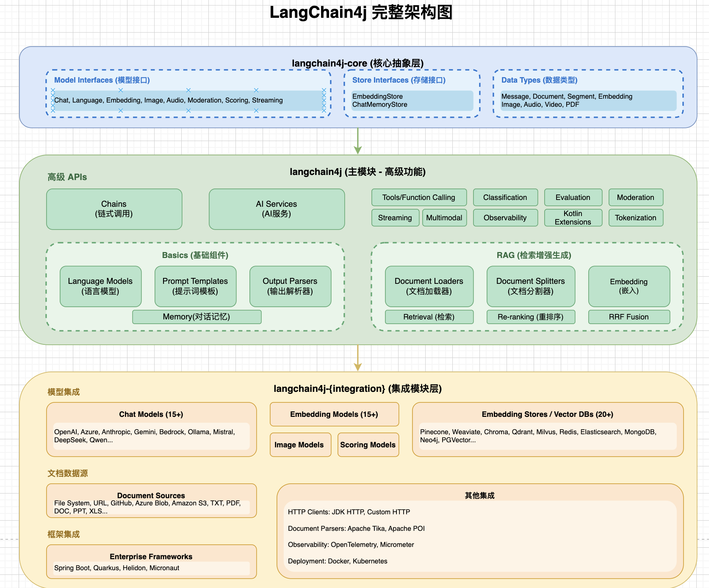The image size is (709, 588).
Task: Click the Language Models (语言模型) box
Action: coord(101,286)
